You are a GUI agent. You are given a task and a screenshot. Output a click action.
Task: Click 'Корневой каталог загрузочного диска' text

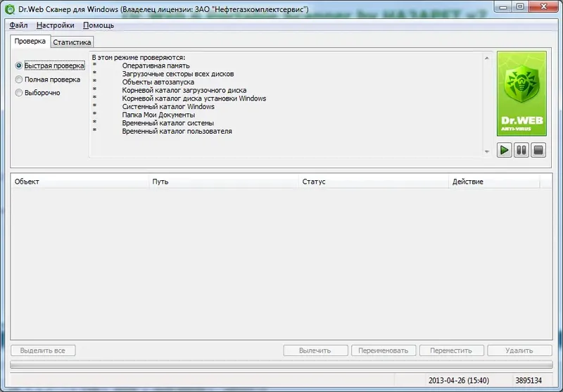click(184, 90)
